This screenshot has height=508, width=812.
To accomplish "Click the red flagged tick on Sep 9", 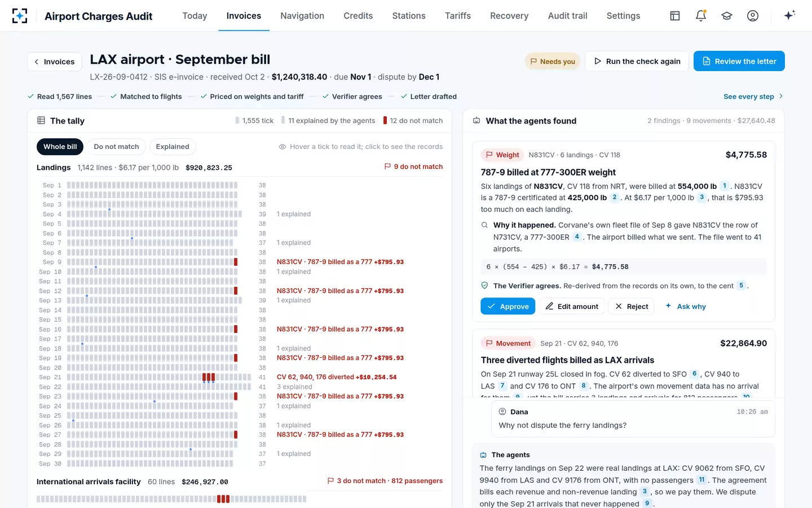I will click(236, 262).
